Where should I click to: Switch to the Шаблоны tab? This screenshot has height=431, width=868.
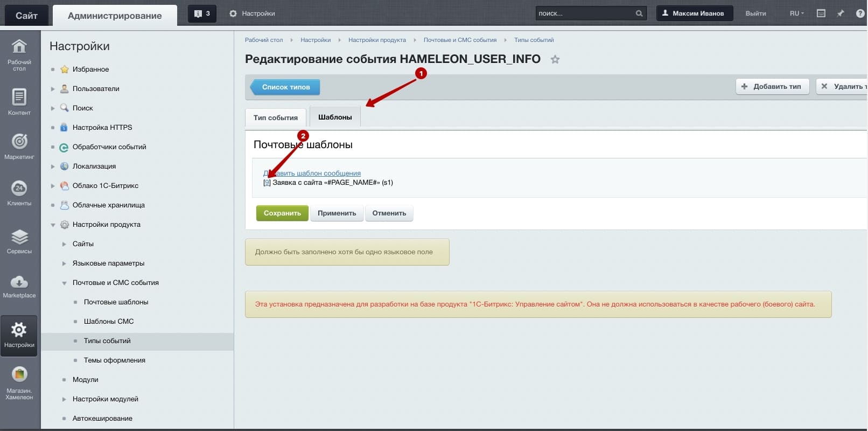point(335,117)
